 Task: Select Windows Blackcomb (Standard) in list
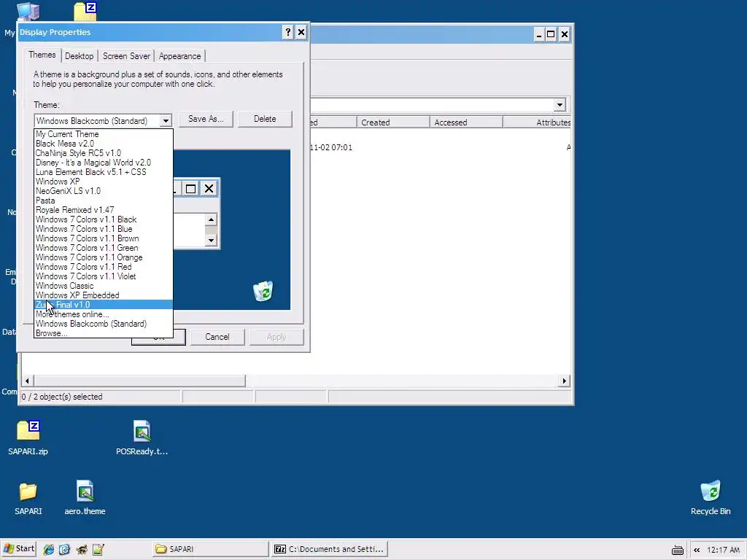pos(104,324)
